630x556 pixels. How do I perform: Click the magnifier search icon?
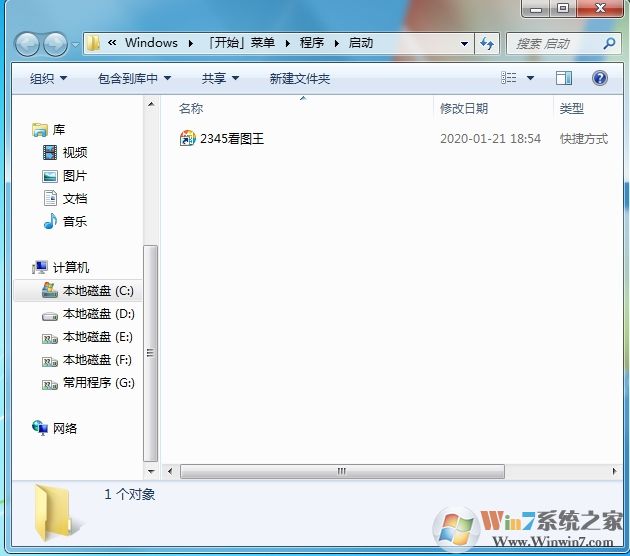coord(610,43)
